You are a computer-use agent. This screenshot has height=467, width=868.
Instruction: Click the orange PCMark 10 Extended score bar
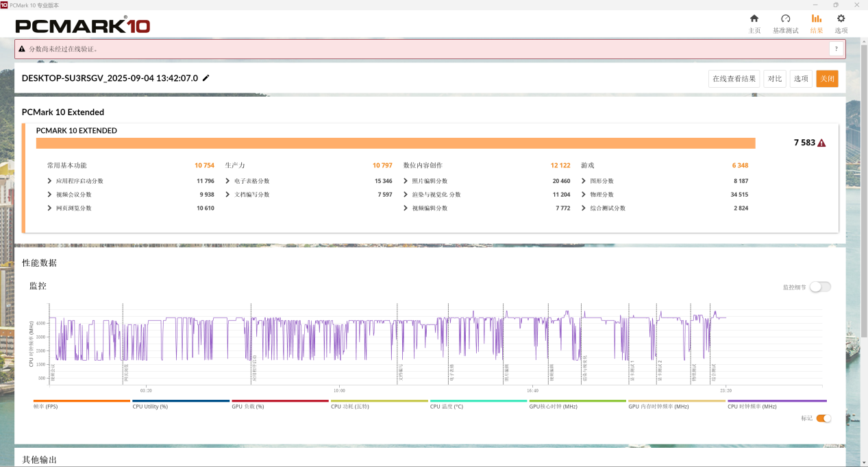click(395, 143)
